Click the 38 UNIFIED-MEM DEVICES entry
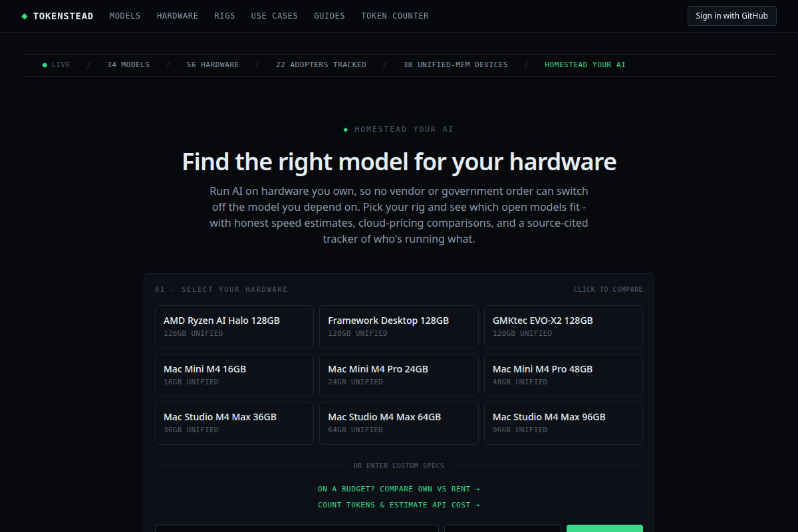The image size is (798, 532). [x=456, y=65]
